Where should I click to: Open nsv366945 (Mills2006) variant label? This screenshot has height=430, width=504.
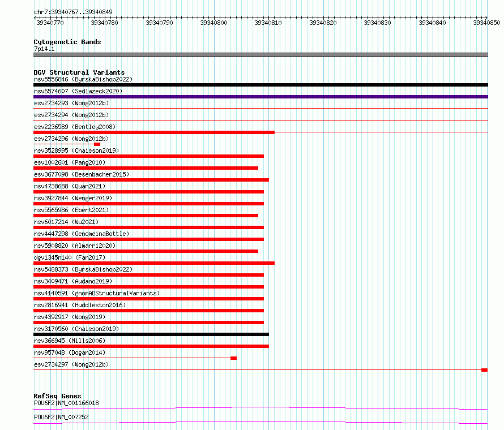coord(70,341)
